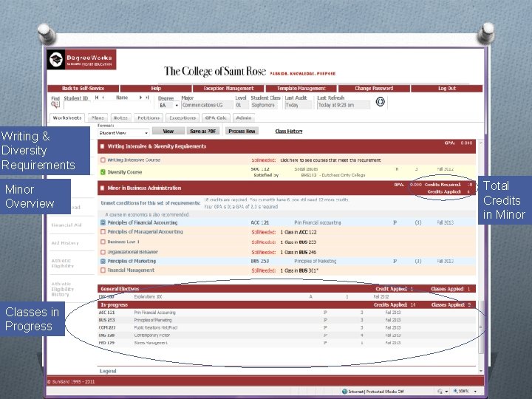532x399 pixels.
Task: Go to first student record arrow
Action: [x=97, y=98]
